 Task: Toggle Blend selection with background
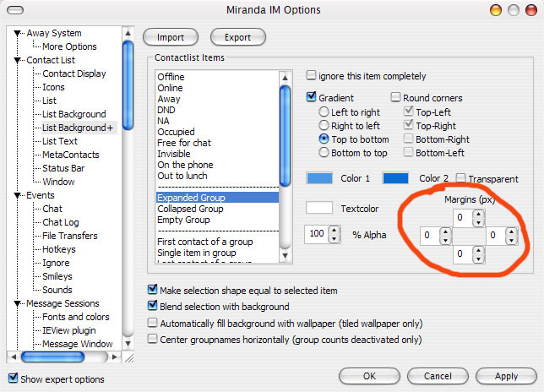tap(152, 305)
